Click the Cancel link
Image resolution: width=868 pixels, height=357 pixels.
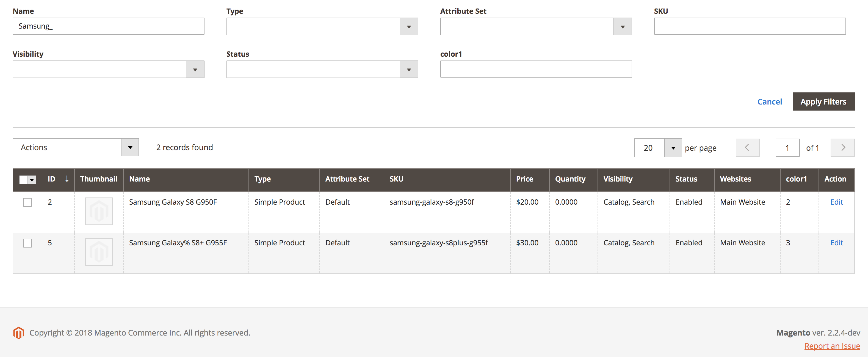click(769, 102)
